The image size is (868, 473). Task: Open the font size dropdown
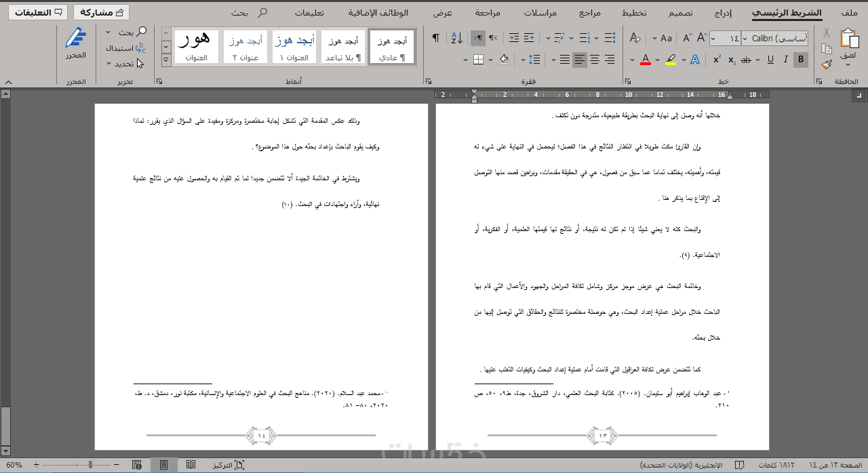pyautogui.click(x=713, y=39)
